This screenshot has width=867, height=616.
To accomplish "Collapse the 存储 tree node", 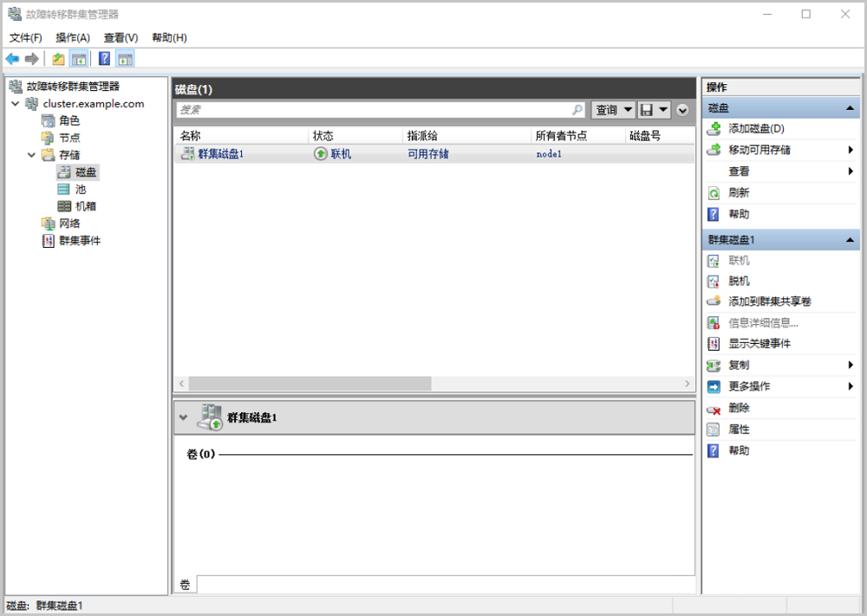I will [x=31, y=155].
